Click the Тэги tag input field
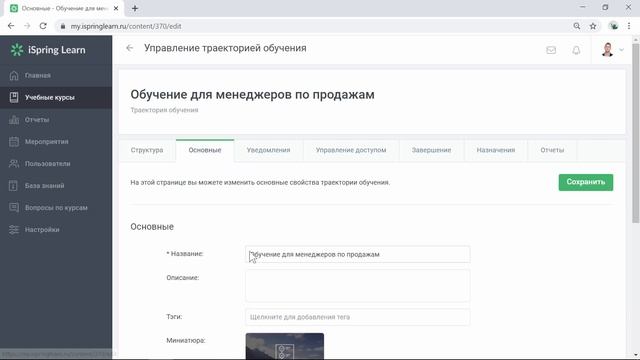This screenshot has height=360, width=640. [358, 317]
